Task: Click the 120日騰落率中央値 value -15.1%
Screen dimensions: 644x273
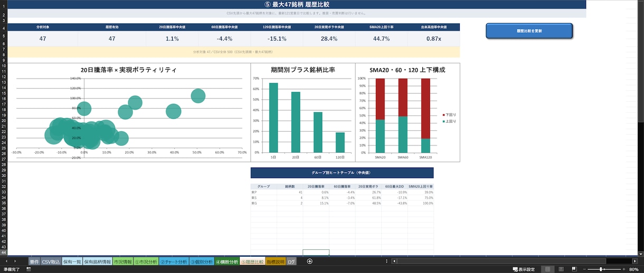Action: [277, 39]
